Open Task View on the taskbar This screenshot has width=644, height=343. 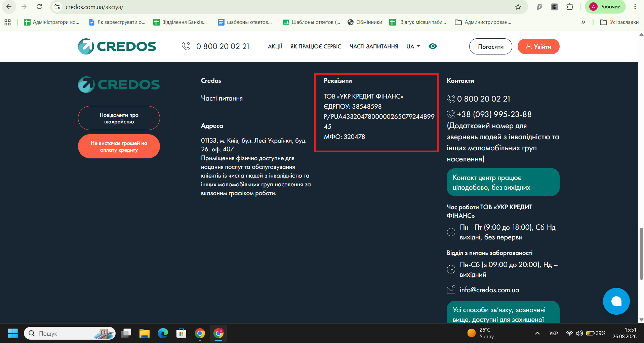pyautogui.click(x=126, y=333)
